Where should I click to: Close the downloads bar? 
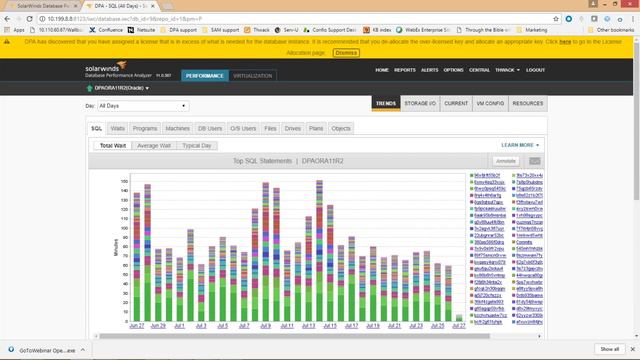pos(632,349)
